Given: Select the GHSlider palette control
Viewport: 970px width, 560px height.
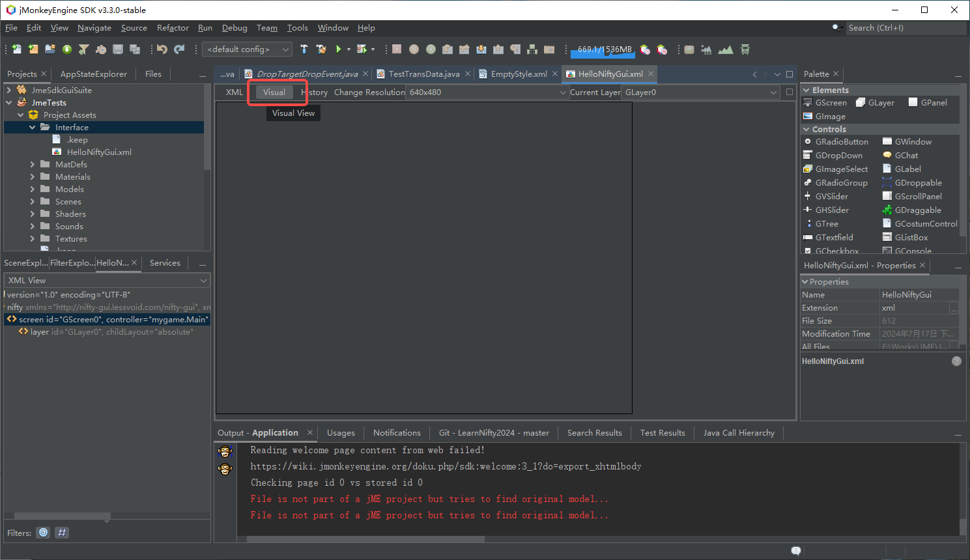Looking at the screenshot, I should 826,210.
